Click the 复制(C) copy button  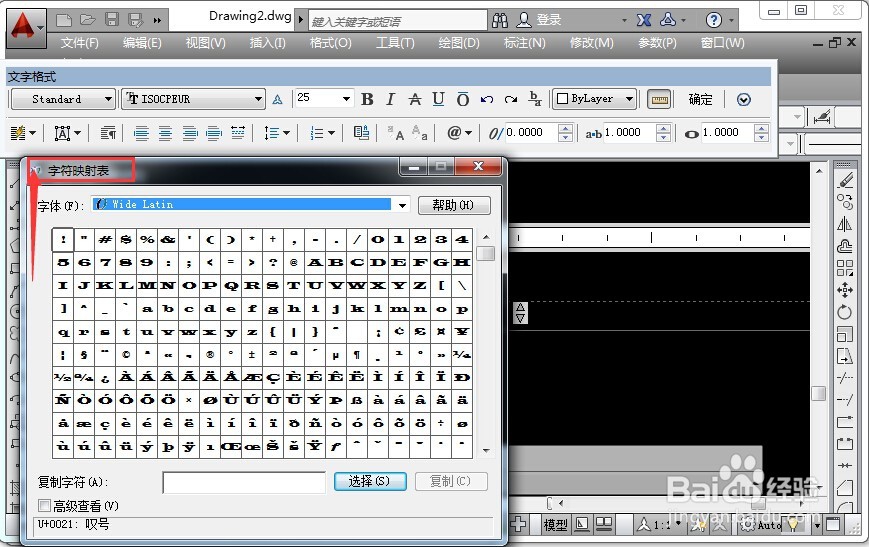(451, 481)
